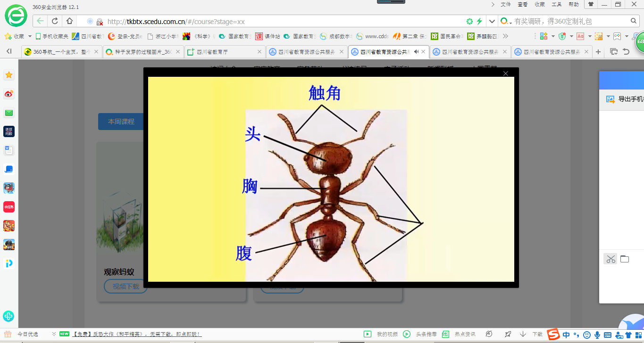Click the Sogou input method S icon

pos(554,335)
